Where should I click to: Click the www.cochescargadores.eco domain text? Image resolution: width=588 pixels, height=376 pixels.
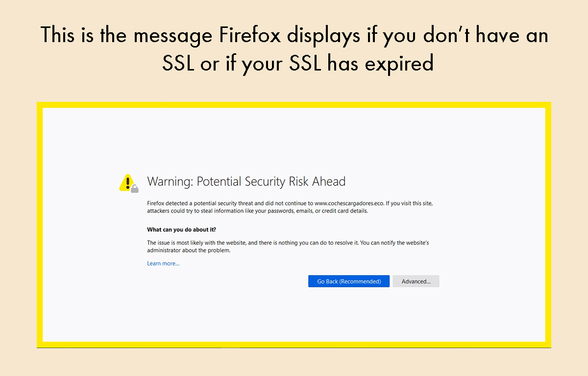[349, 203]
